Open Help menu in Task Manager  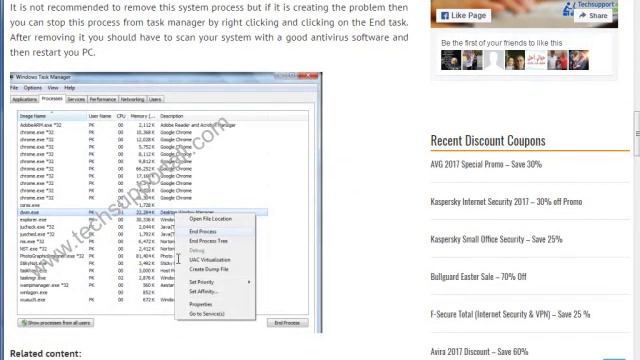[x=70, y=88]
